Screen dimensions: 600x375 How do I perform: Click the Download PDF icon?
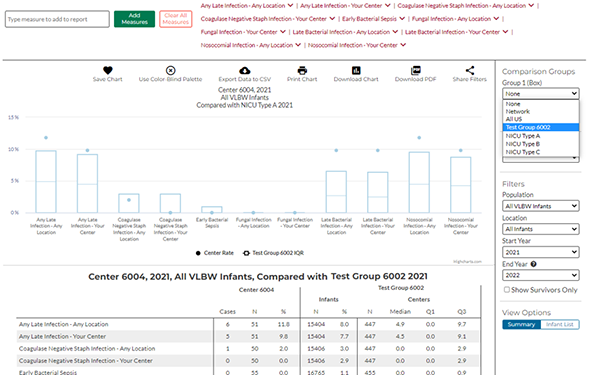[x=416, y=70]
